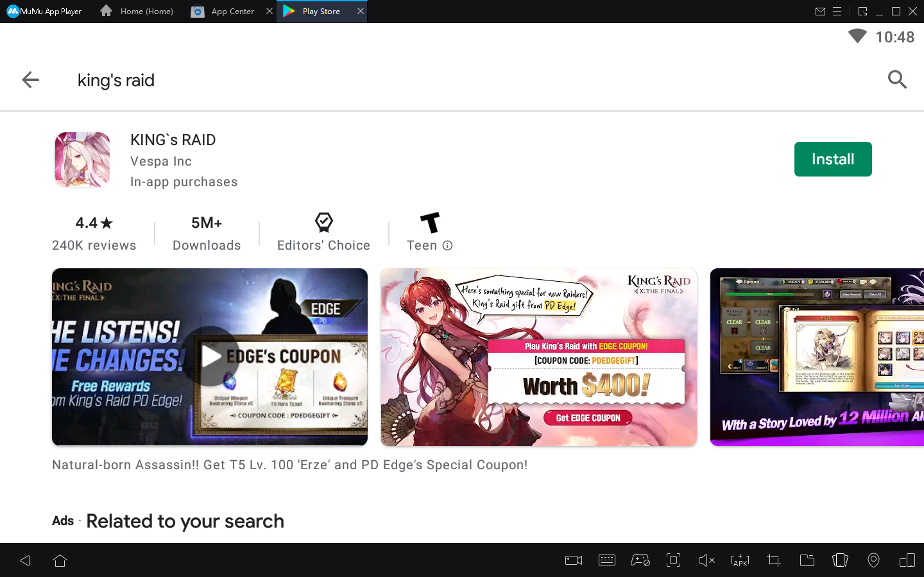Go back using the Play Store arrow
924x577 pixels.
(x=30, y=80)
